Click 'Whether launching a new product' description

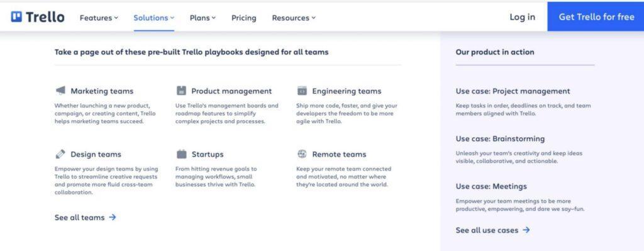(105, 113)
